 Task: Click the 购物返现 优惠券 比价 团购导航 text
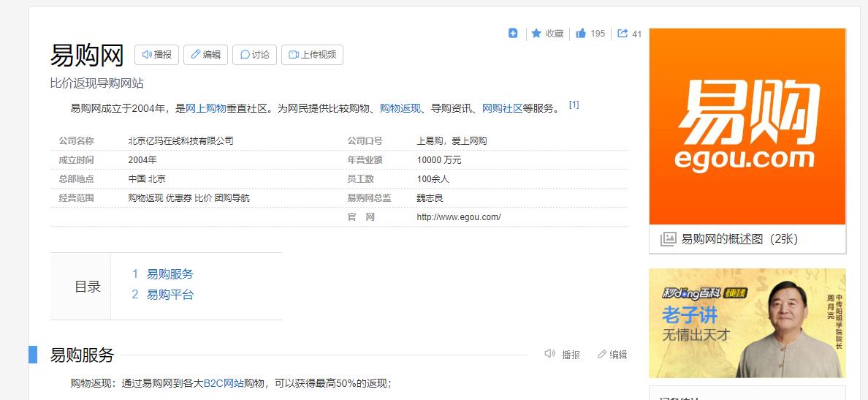(189, 197)
